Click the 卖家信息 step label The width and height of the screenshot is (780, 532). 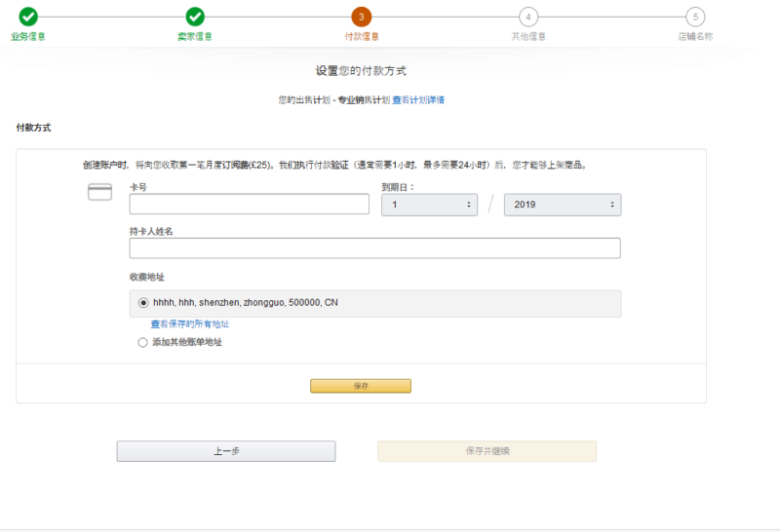pyautogui.click(x=195, y=36)
